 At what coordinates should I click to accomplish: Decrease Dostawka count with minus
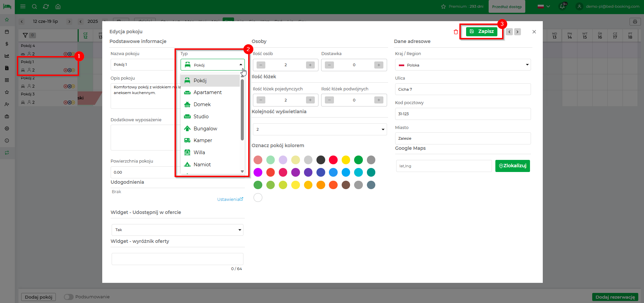(x=330, y=65)
